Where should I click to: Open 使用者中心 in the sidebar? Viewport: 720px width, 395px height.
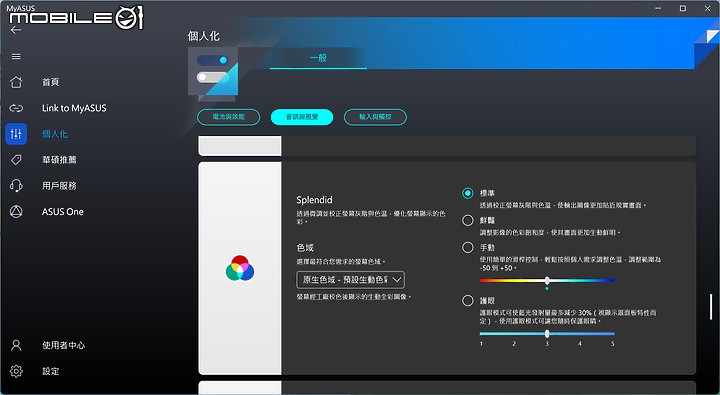63,345
